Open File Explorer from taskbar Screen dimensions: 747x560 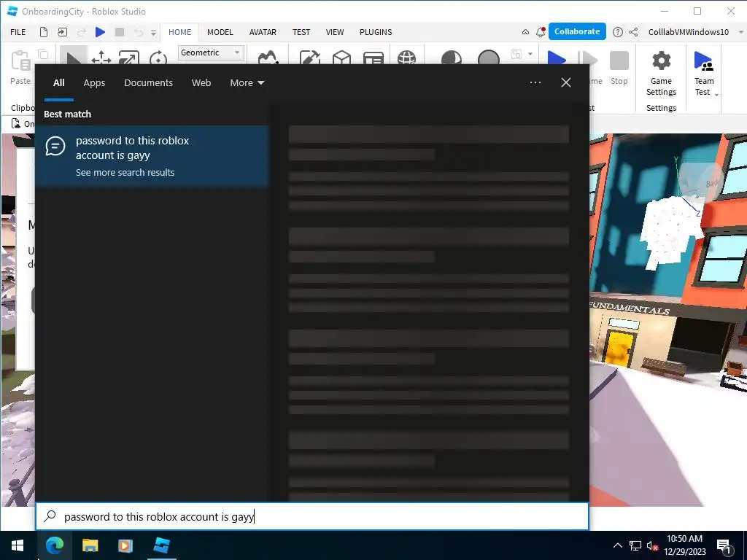pos(90,545)
